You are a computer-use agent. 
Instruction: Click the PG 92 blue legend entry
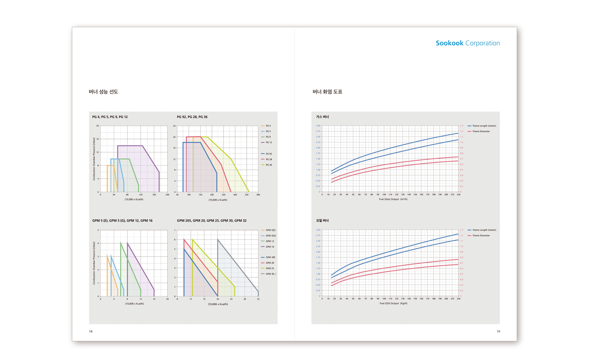coord(268,154)
